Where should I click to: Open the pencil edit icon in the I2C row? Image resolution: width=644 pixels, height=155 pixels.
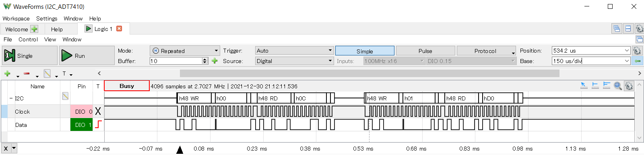(65, 96)
